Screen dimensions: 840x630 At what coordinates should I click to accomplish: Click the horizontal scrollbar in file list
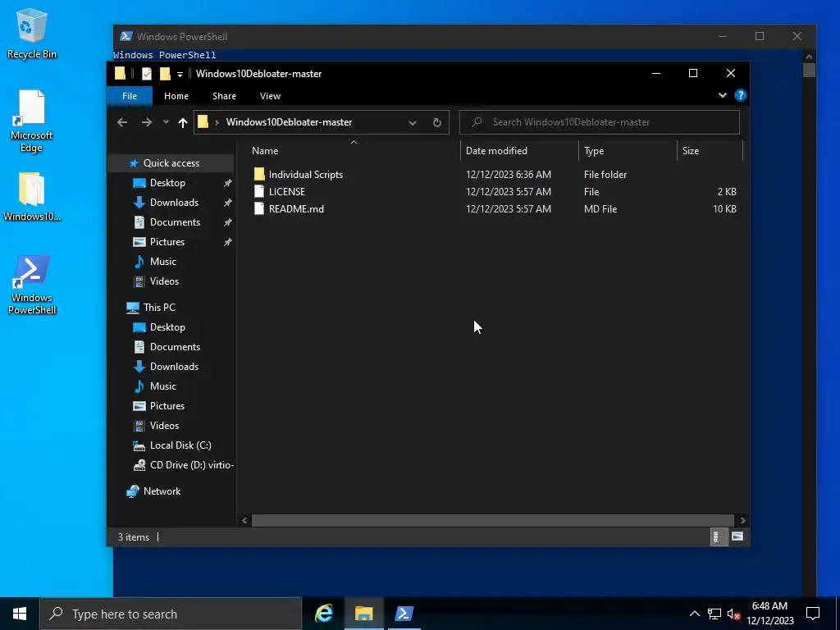tap(493, 520)
